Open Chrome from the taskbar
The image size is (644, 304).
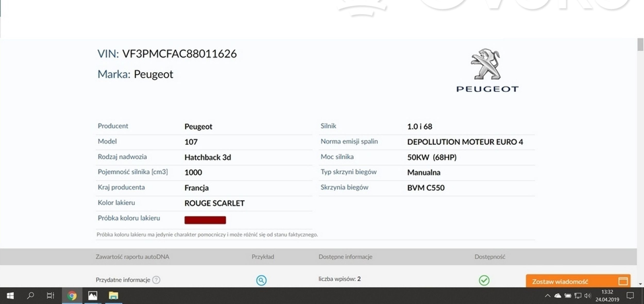tap(72, 296)
